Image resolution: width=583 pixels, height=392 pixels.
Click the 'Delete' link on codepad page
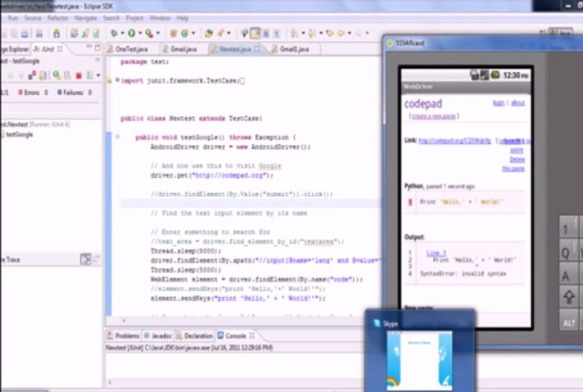517,159
